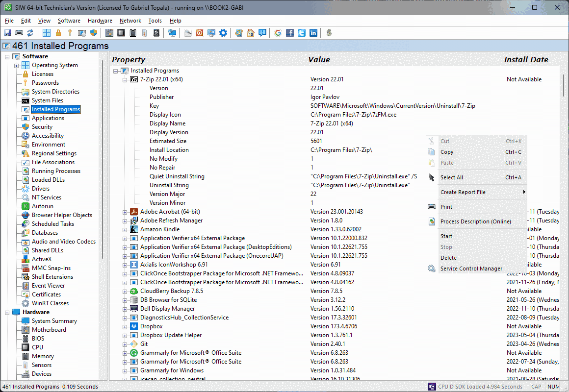Click the Save report toolbar icon

click(7, 33)
